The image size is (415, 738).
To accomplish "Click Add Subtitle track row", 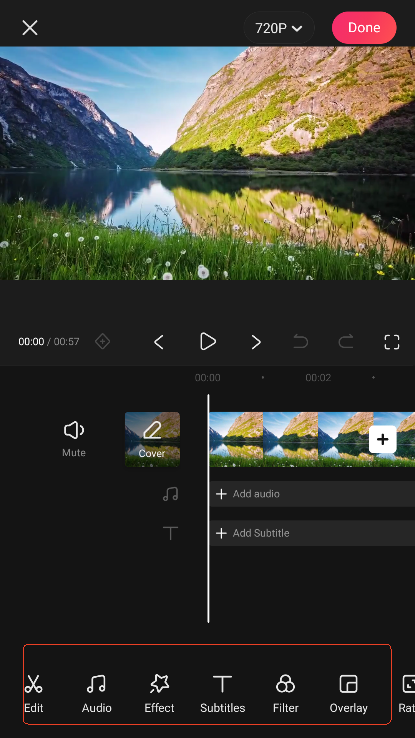I will 312,533.
